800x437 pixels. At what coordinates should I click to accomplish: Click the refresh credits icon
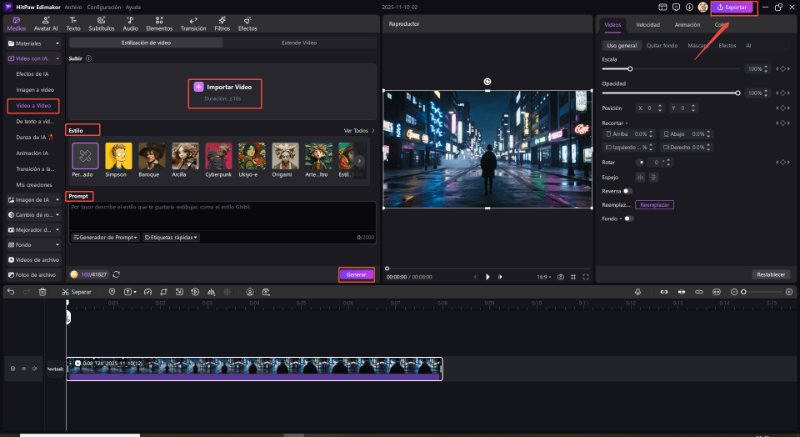pos(116,274)
